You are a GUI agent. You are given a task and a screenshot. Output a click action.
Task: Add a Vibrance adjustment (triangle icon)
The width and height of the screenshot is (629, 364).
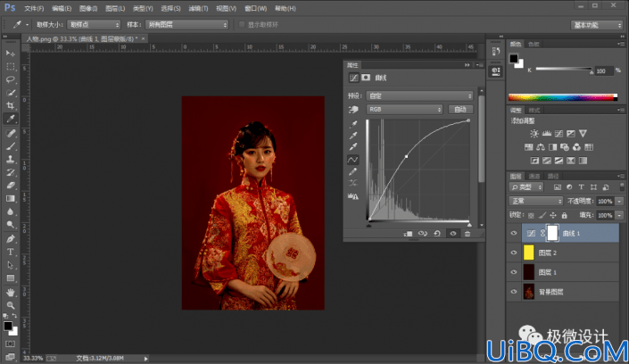click(583, 134)
